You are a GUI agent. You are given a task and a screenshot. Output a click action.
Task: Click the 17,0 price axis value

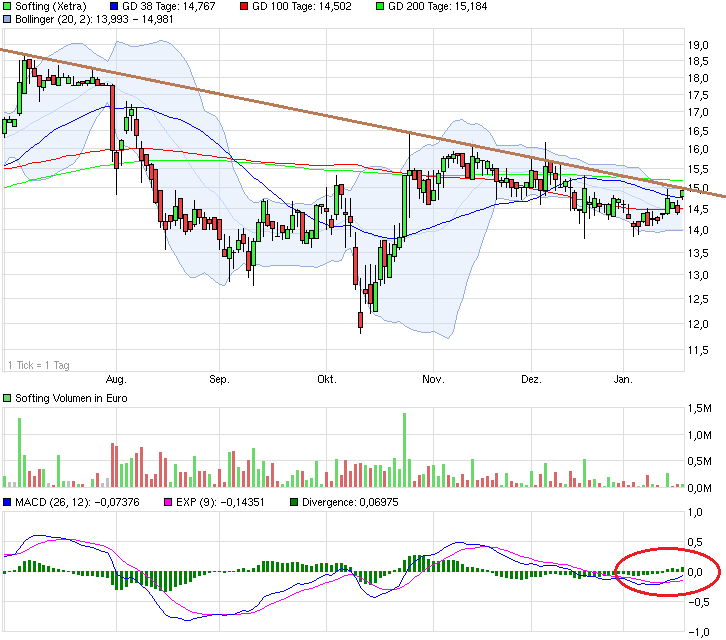pyautogui.click(x=698, y=113)
